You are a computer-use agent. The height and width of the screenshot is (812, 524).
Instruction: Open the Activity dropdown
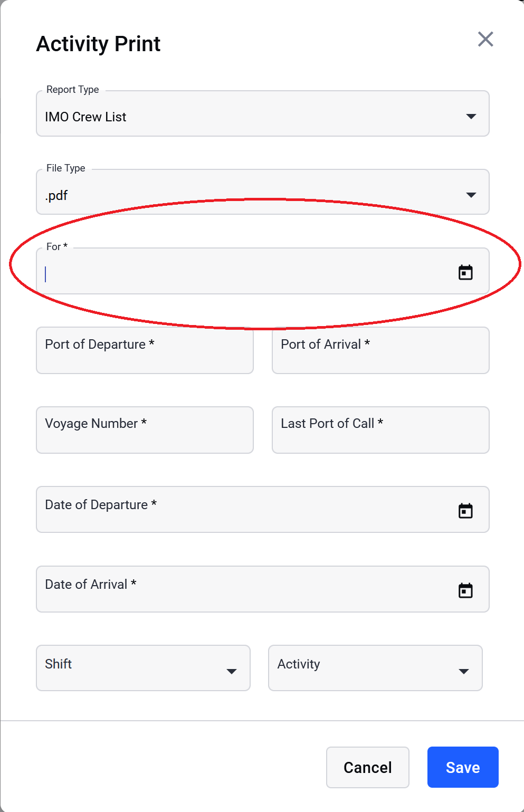(375, 668)
